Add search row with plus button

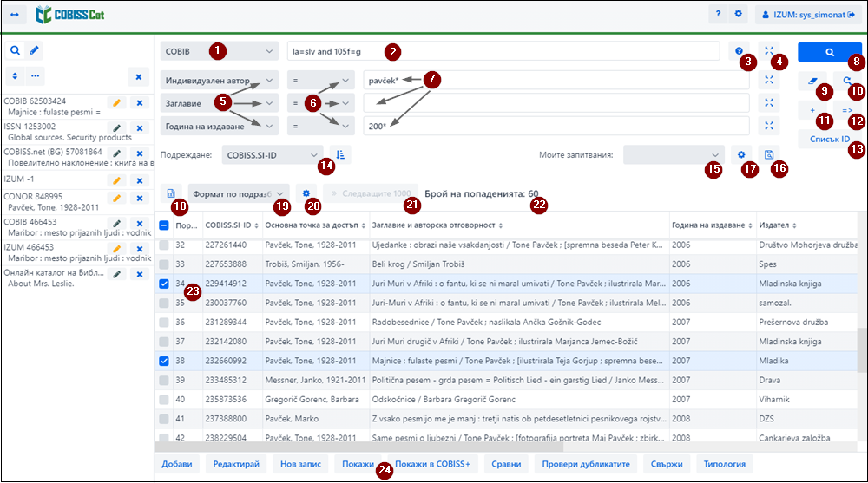[x=812, y=110]
